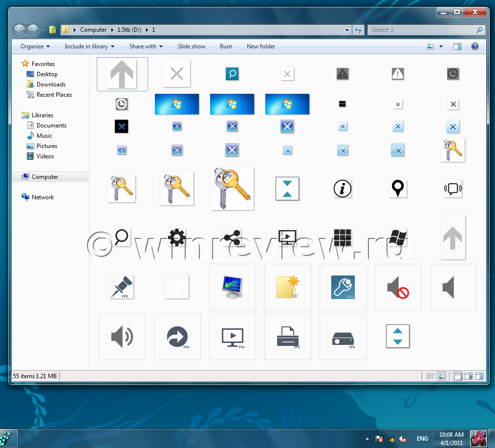
Task: Select the info circle icon file
Action: (343, 189)
